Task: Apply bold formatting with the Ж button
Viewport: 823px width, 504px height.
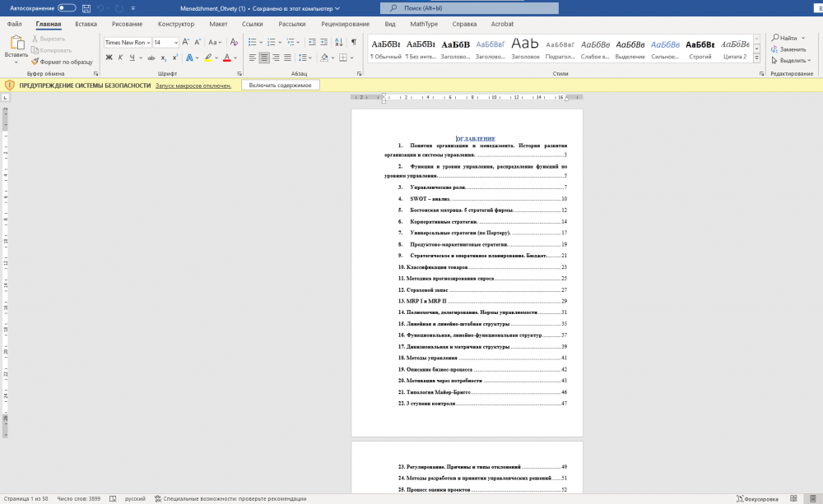Action: point(109,58)
